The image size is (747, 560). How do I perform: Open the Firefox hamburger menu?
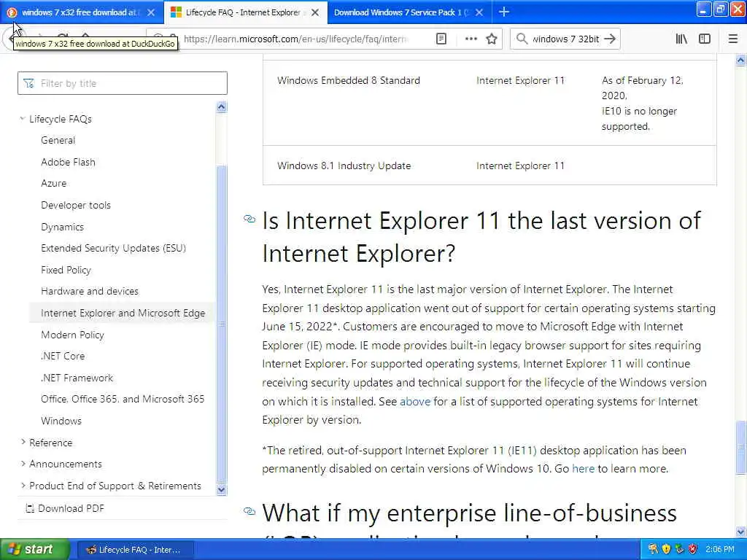point(733,39)
